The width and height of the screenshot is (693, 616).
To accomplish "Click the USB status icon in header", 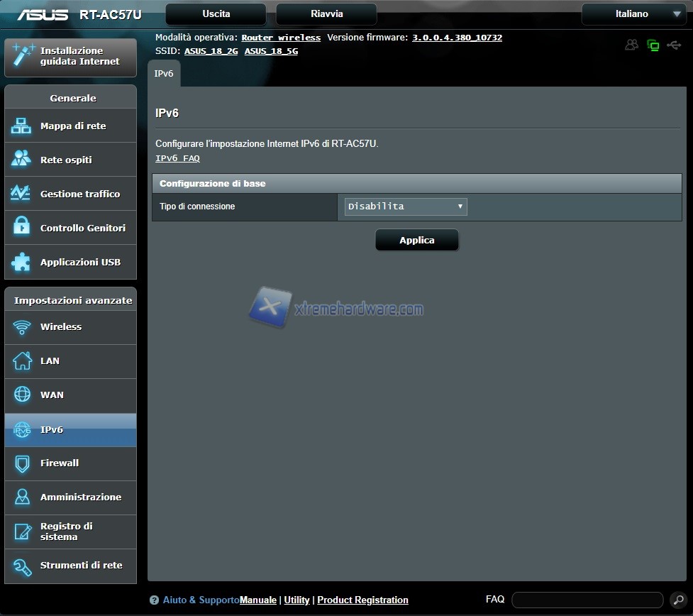I will coord(673,45).
